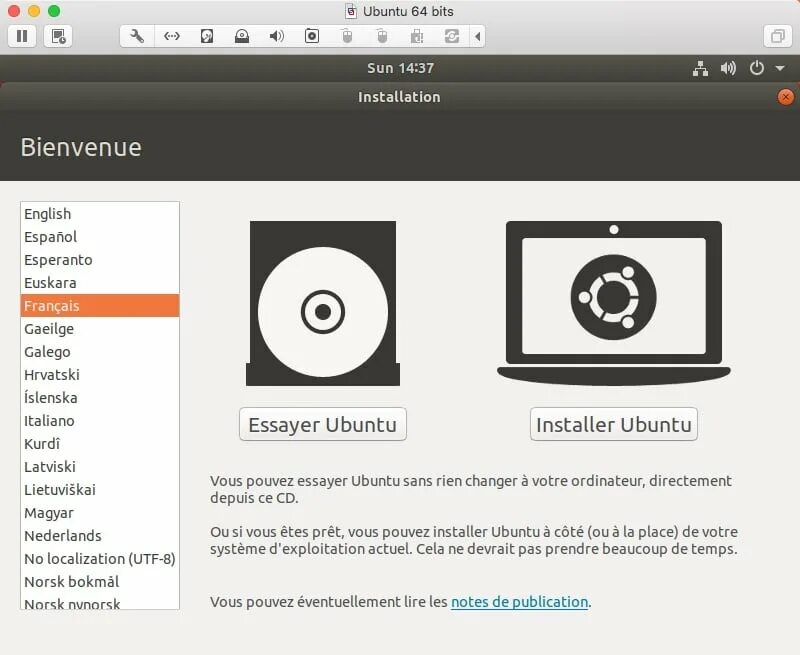The height and width of the screenshot is (655, 800).
Task: Select English in the language list
Action: 100,214
